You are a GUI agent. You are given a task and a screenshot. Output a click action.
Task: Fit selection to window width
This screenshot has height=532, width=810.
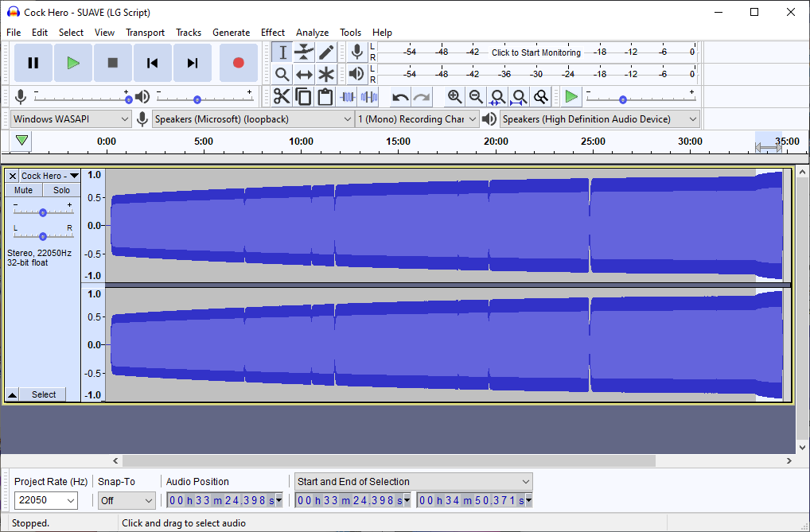point(497,96)
